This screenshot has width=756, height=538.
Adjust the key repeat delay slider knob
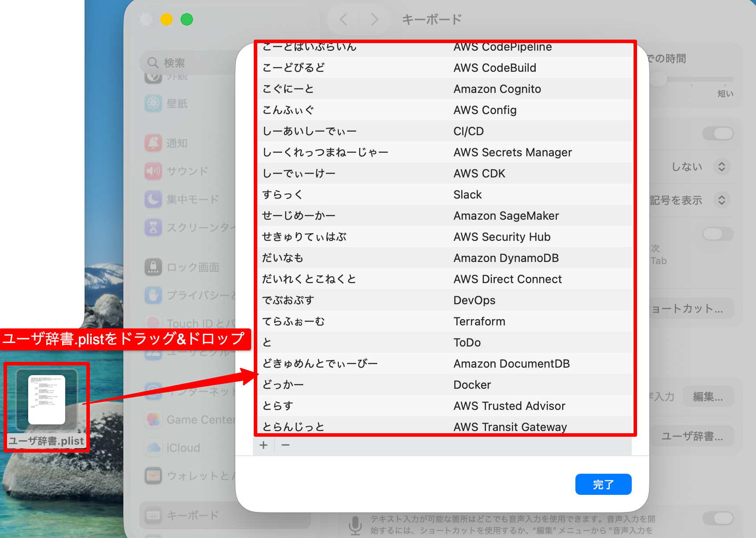659,79
